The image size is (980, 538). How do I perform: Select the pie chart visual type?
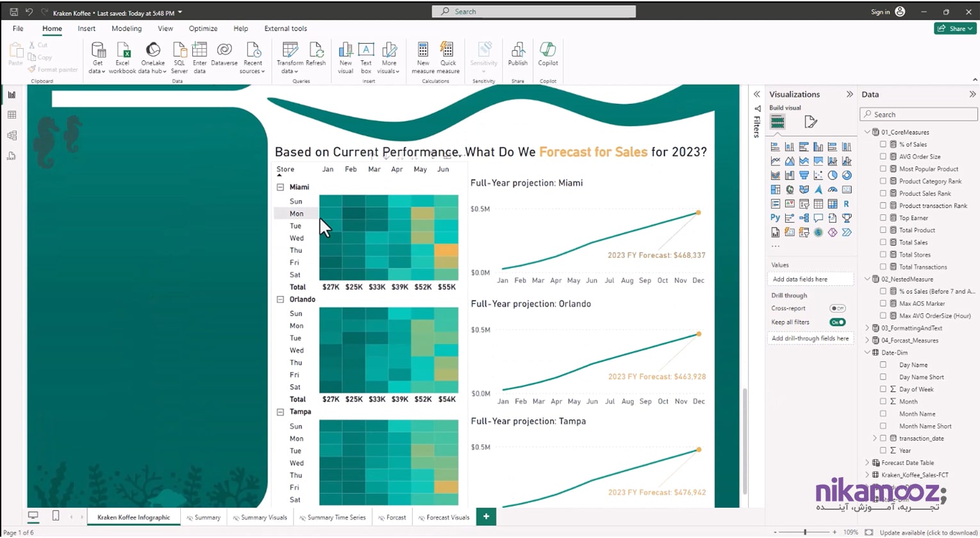coord(833,175)
